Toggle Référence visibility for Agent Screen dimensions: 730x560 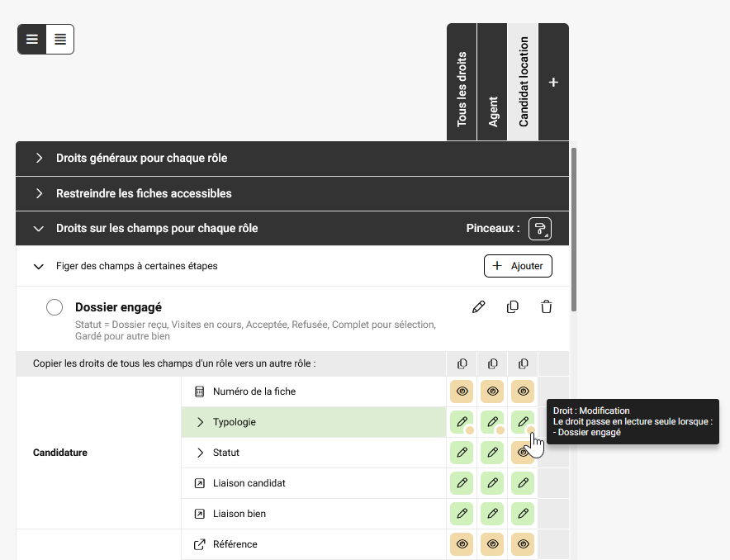492,544
